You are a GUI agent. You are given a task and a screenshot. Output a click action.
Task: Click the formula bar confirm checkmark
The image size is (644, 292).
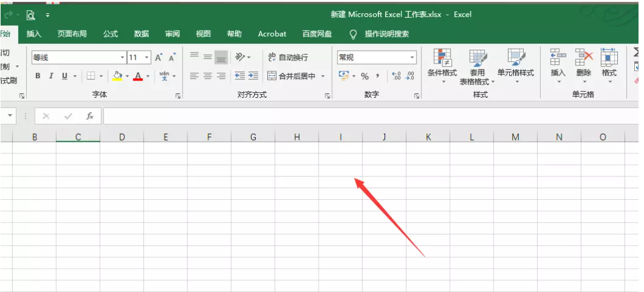coord(68,117)
